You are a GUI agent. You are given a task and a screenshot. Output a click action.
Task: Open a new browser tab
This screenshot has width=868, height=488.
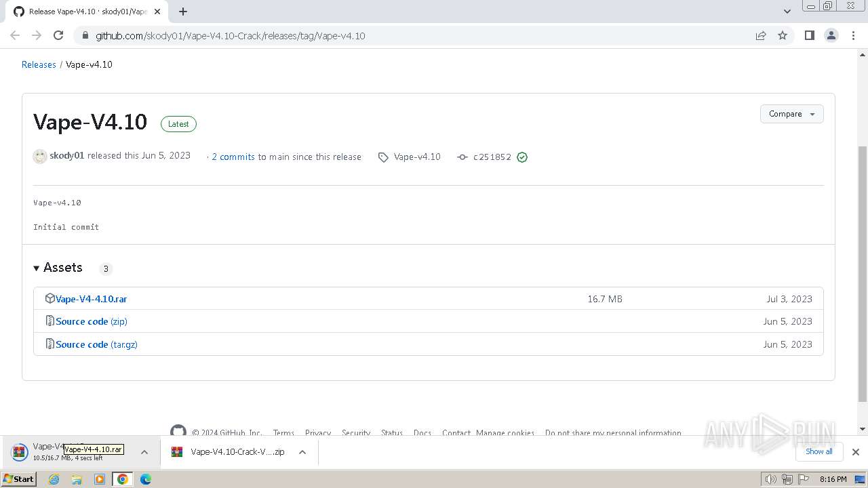click(x=183, y=12)
